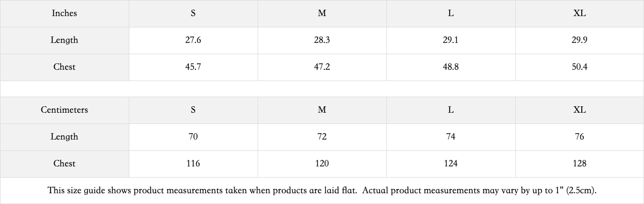
Task: Click the 74 centimeter length cell
Action: click(451, 137)
